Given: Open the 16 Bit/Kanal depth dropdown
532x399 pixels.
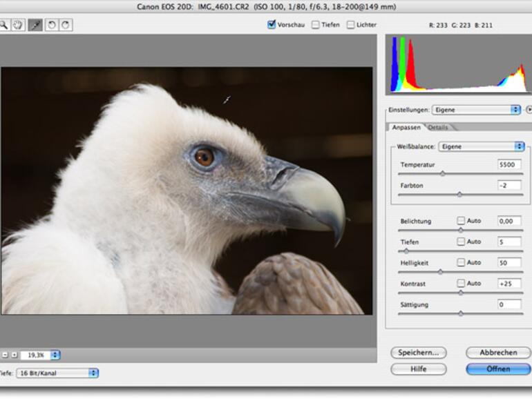Looking at the screenshot, I should [x=57, y=373].
